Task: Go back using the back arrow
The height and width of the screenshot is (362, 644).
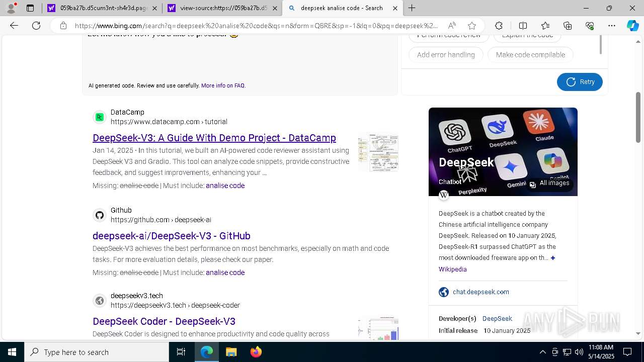Action: [14, 26]
